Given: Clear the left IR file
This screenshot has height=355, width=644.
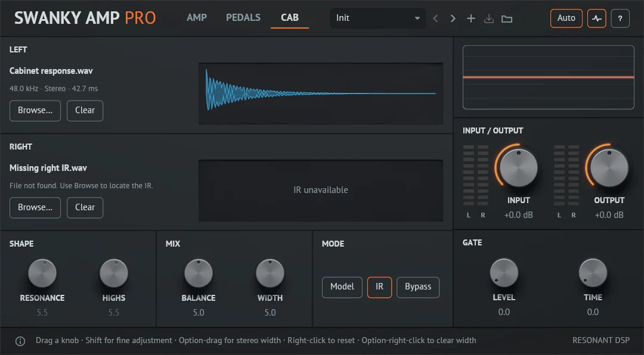Looking at the screenshot, I should point(85,110).
